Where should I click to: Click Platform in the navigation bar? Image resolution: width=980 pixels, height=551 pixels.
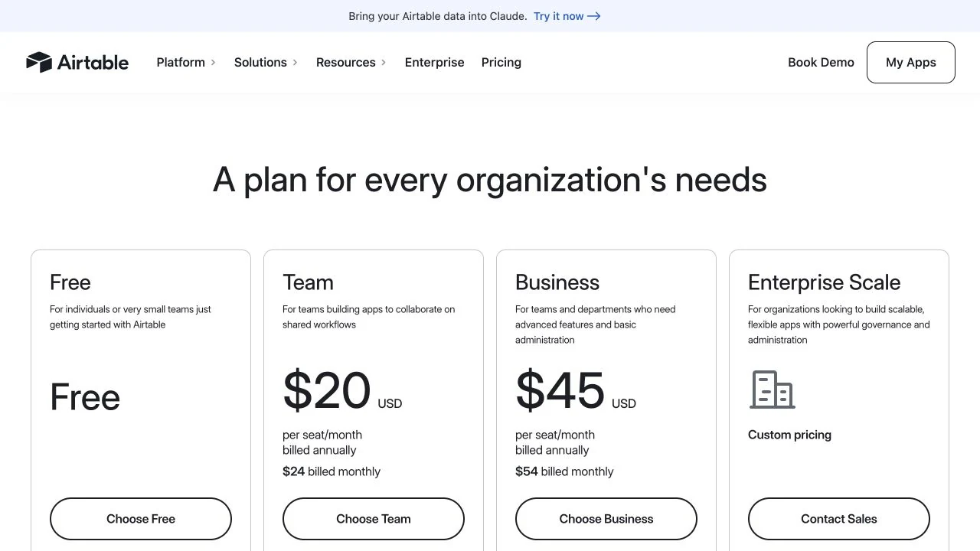pyautogui.click(x=181, y=63)
